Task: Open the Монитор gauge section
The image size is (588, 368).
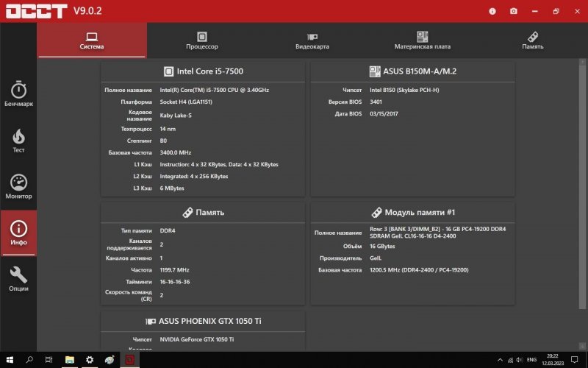Action: (18, 187)
